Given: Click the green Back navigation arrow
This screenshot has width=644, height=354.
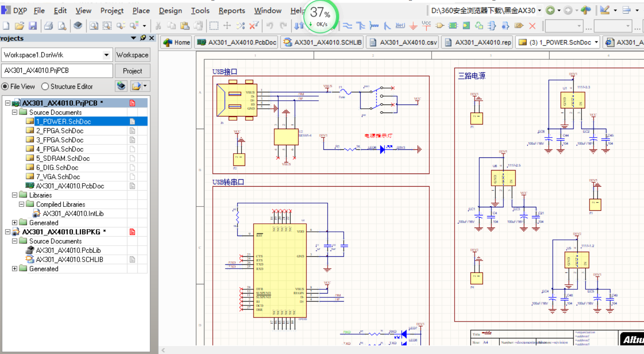Looking at the screenshot, I should pyautogui.click(x=550, y=10).
